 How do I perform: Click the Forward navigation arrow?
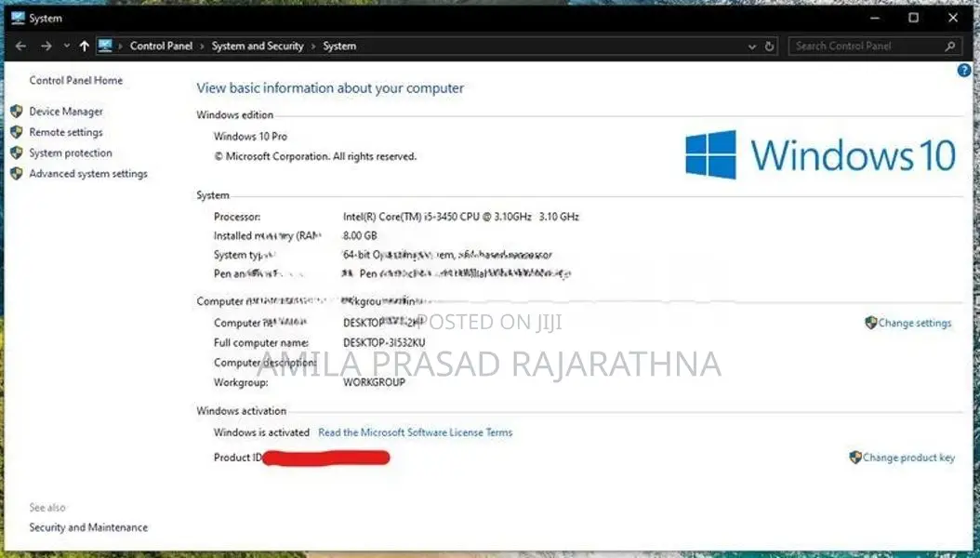point(46,46)
